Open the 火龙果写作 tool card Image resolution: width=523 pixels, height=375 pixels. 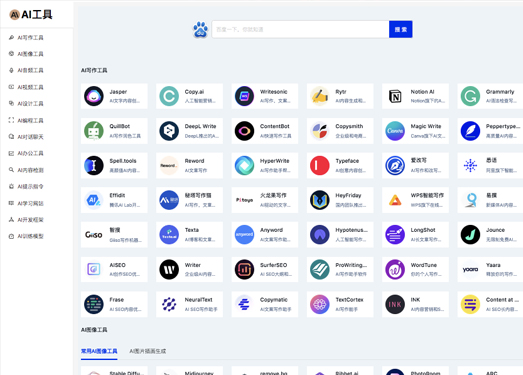265,200
